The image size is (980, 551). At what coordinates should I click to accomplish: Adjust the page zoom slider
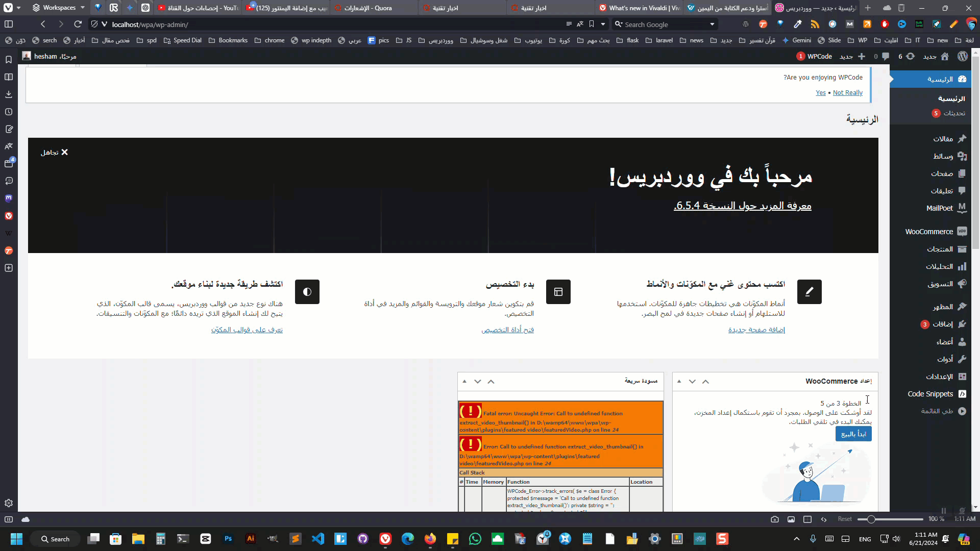[x=871, y=519]
